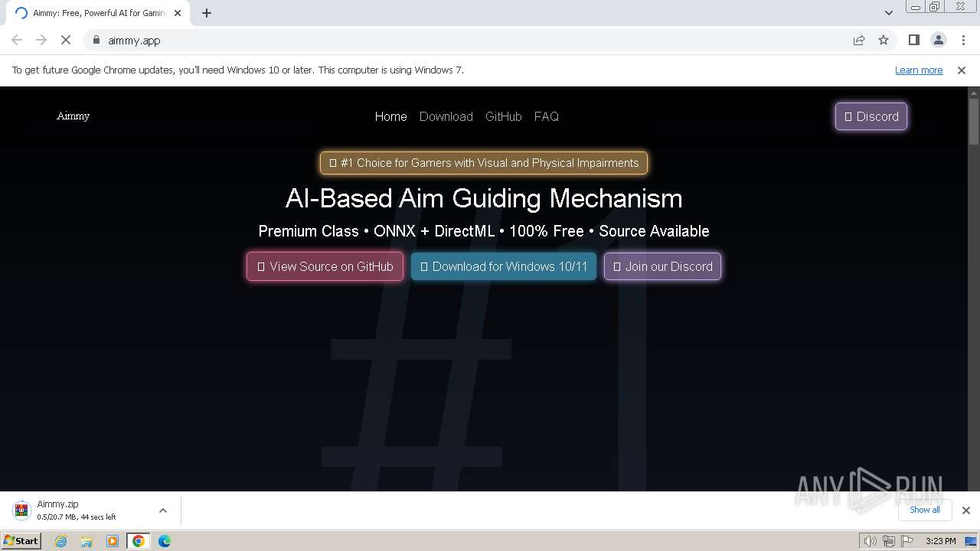This screenshot has width=980, height=551.
Task: Close the downloads bar
Action: click(965, 510)
